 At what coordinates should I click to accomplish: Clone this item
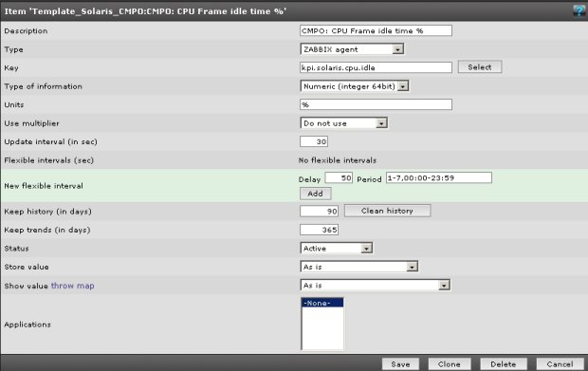[x=450, y=364]
